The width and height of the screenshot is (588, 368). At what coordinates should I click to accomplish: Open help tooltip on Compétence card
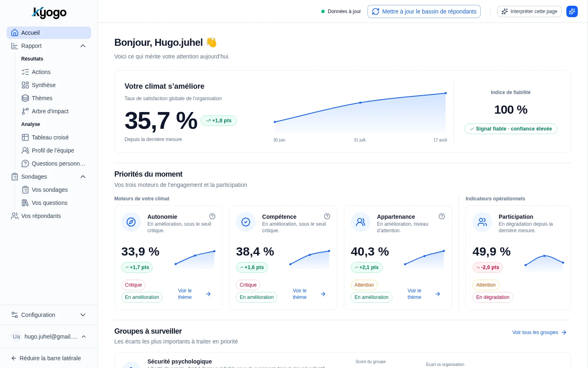coord(327,216)
